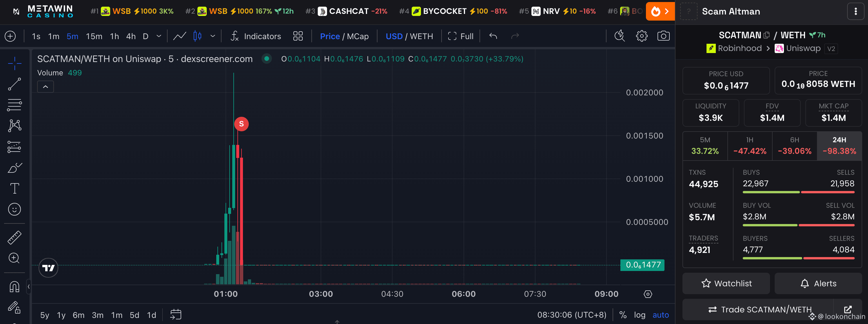Open the Indicators dialog

tap(256, 36)
